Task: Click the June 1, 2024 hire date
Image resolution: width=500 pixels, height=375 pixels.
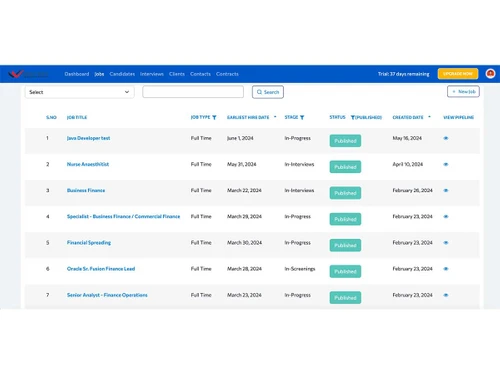Action: [240, 138]
